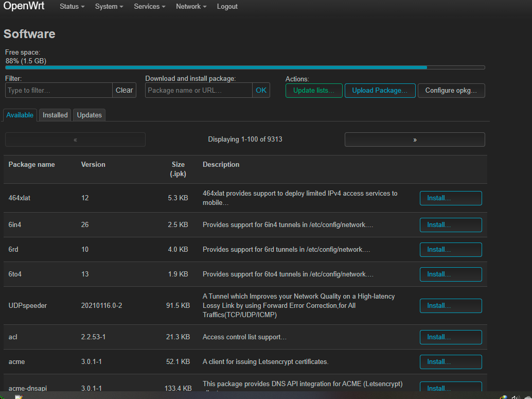Viewport: 532px width, 399px height.
Task: Select the Available tab
Action: (x=20, y=115)
